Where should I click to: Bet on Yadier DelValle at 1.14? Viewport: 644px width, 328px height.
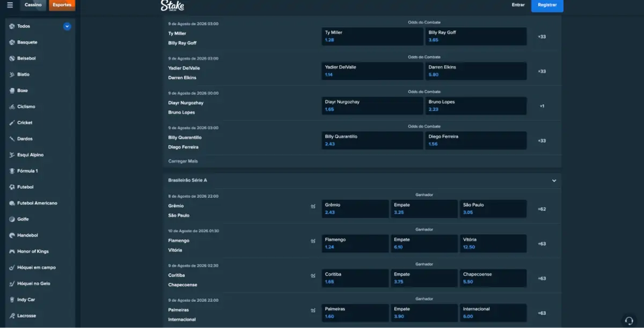(x=372, y=71)
